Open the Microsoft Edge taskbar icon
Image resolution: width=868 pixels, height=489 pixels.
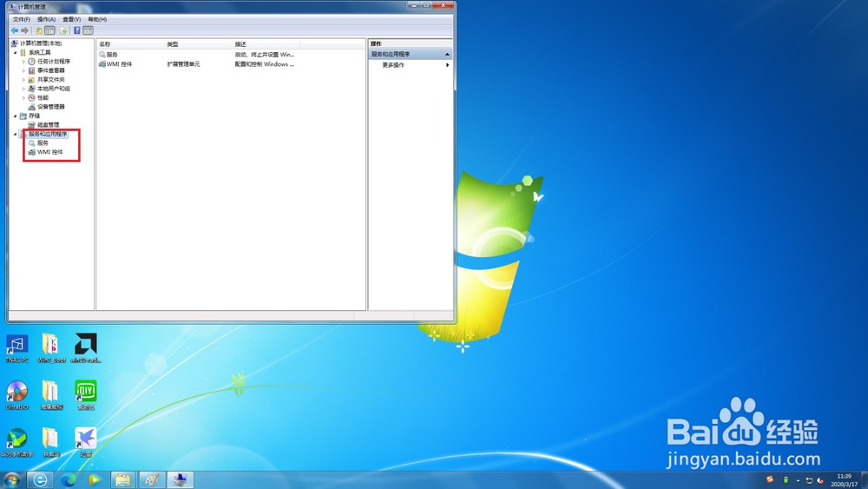[68, 479]
